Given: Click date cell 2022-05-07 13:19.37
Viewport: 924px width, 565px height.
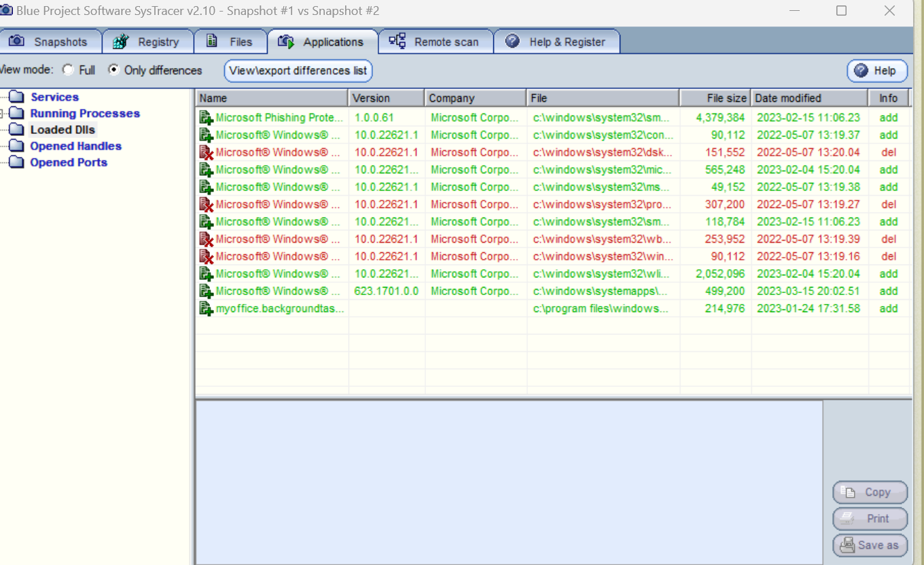Looking at the screenshot, I should pyautogui.click(x=808, y=135).
